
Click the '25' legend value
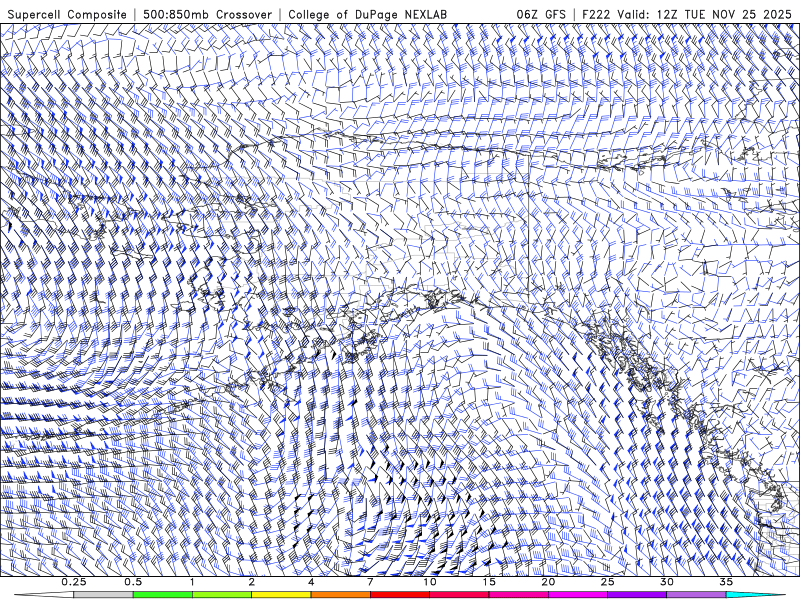(607, 582)
